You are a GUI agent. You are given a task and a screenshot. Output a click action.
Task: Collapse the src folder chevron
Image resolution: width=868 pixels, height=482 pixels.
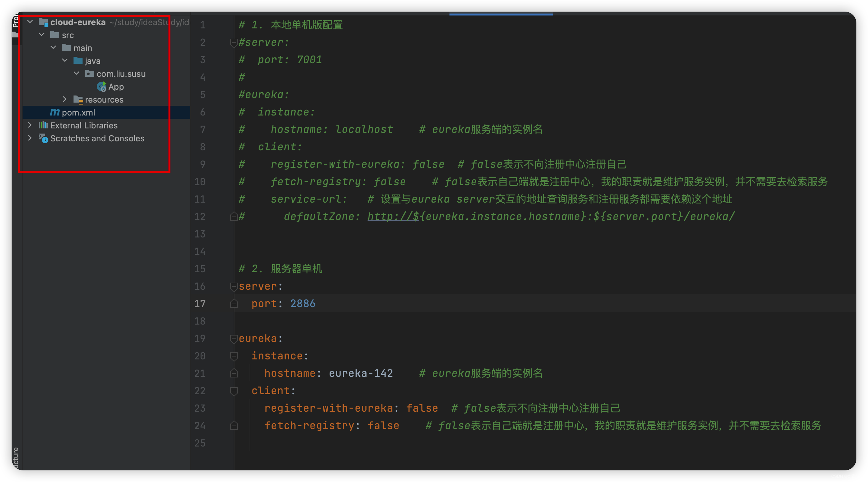point(42,35)
